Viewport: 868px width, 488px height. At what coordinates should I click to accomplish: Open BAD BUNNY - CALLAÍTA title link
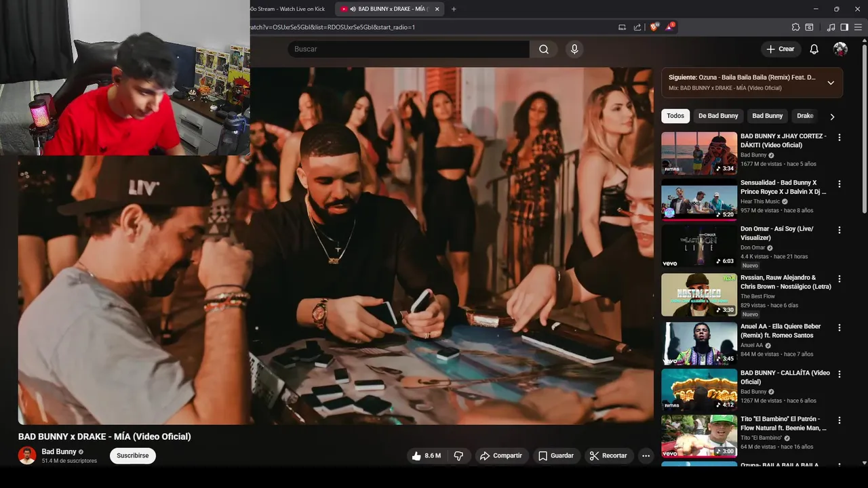785,378
